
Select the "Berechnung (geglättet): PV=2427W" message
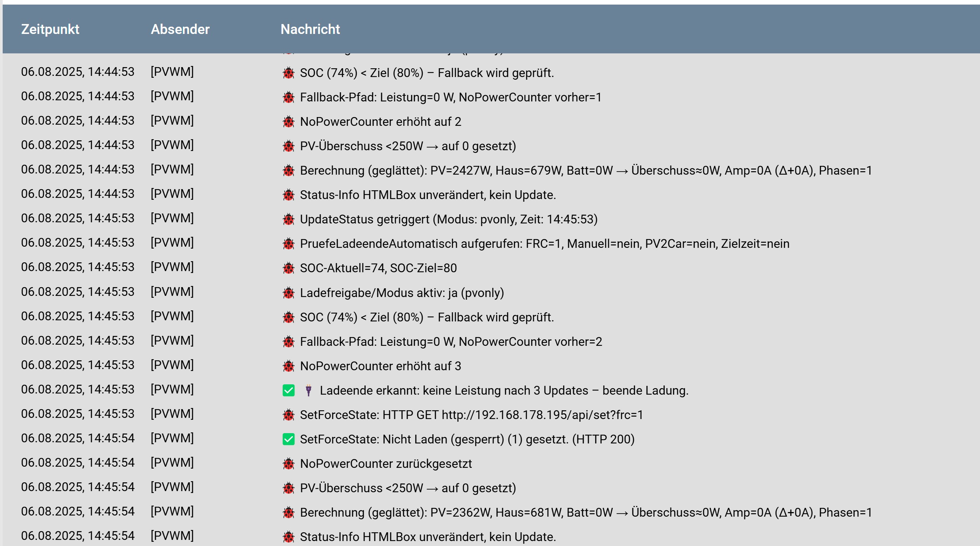point(586,170)
